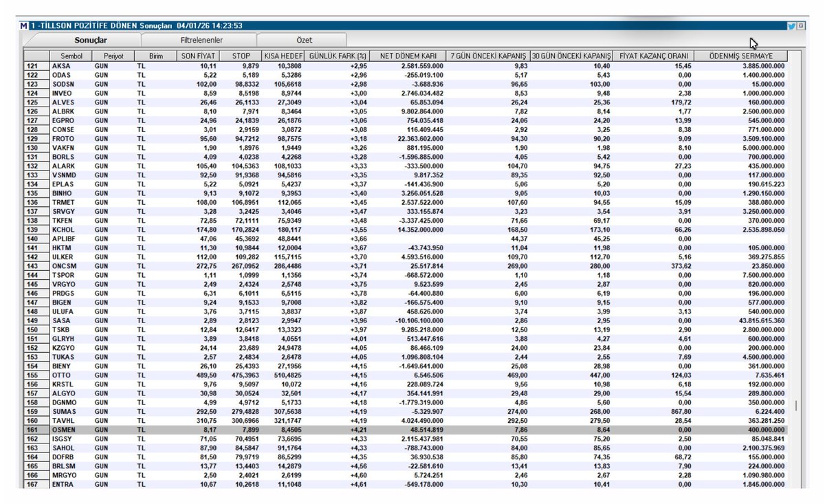
Task: Click the M application icon in title bar
Action: (25, 25)
